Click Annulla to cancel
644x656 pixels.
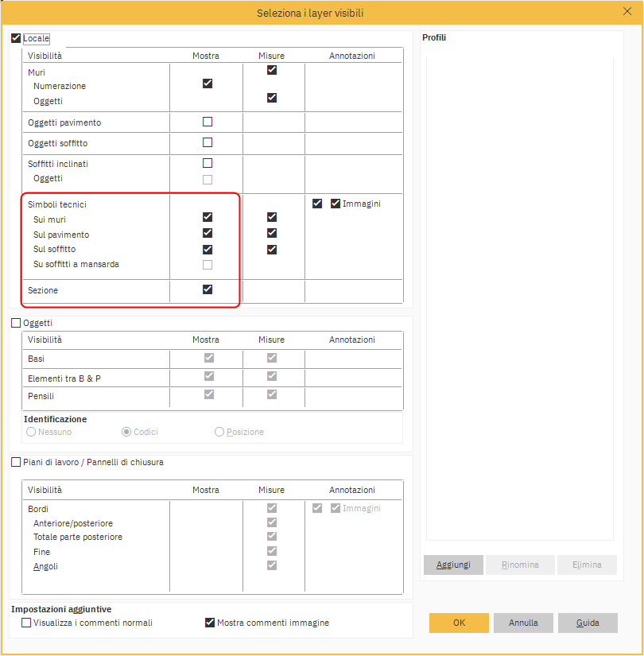point(523,623)
